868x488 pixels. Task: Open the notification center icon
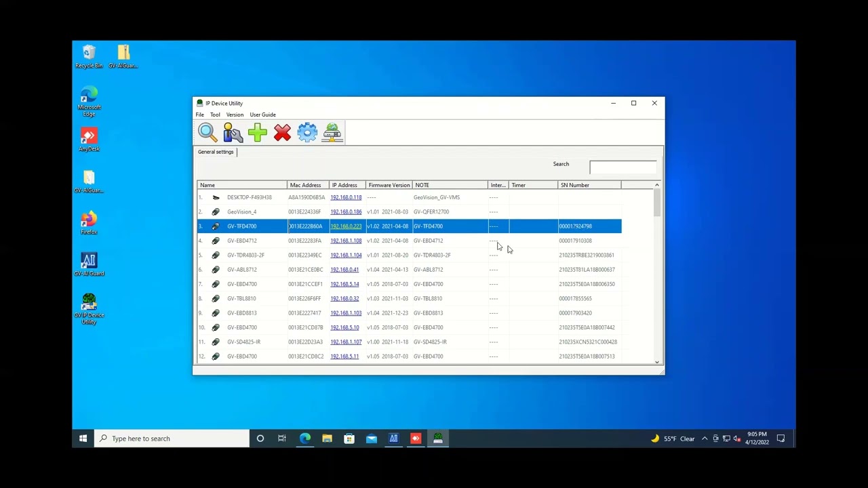pos(781,439)
